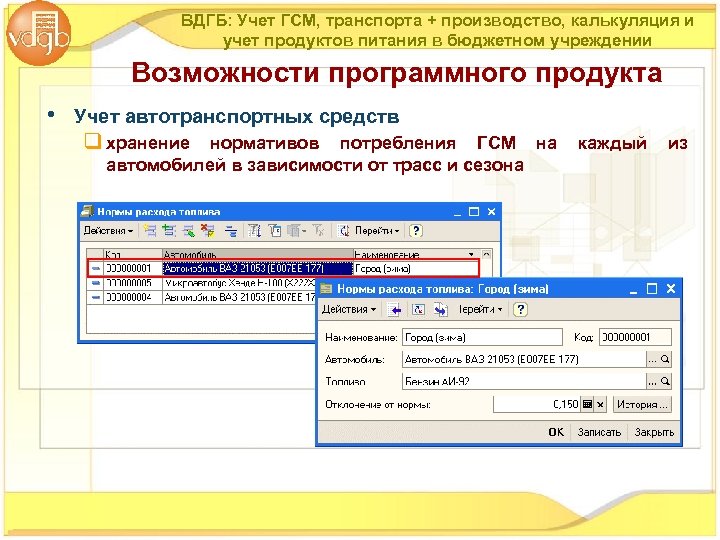The height and width of the screenshot is (540, 720).
Task: Click the magnifier open icon of Топливо field
Action: pyautogui.click(x=665, y=382)
